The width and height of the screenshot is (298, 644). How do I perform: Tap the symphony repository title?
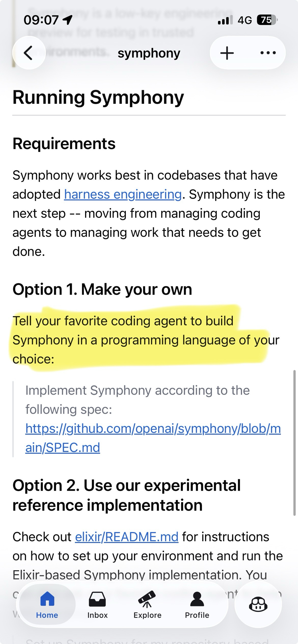click(x=149, y=53)
